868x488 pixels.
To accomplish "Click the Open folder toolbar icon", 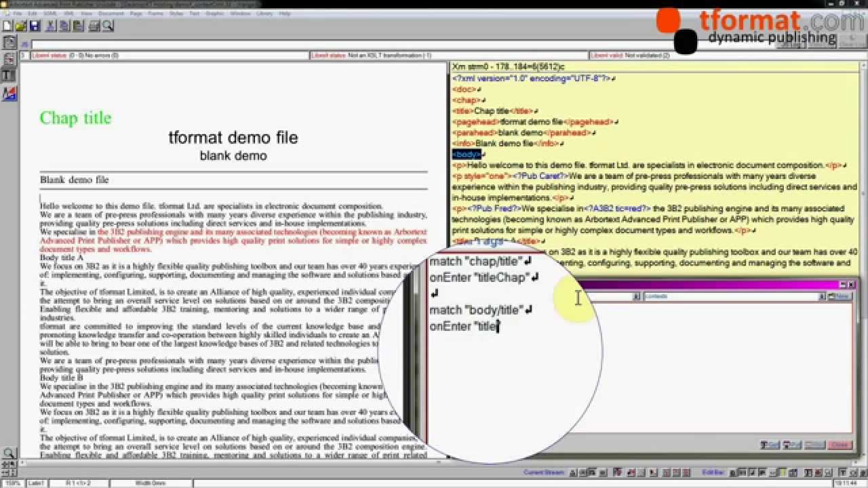I will coord(21,26).
